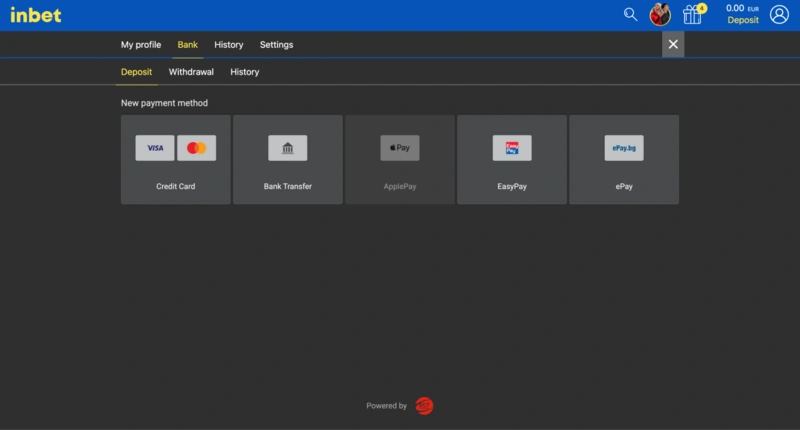Switch to the Withdrawal sub-tab
This screenshot has height=430, width=800.
coord(191,72)
